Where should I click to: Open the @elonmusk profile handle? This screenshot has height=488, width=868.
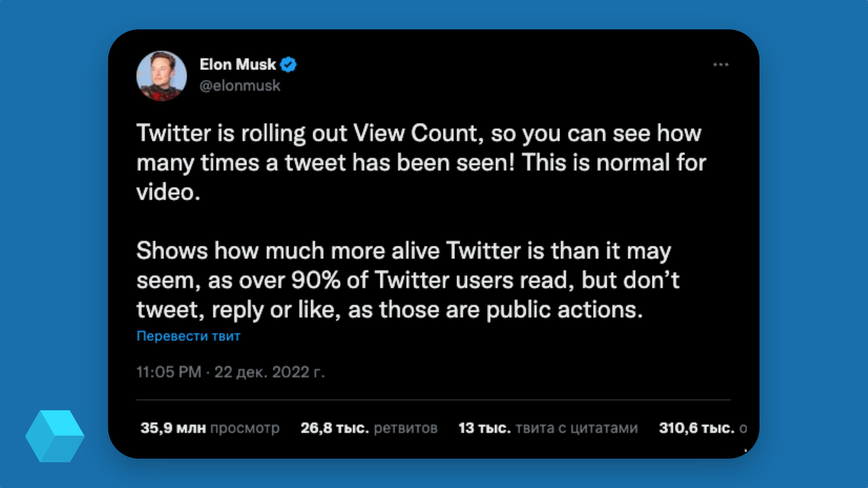point(240,85)
